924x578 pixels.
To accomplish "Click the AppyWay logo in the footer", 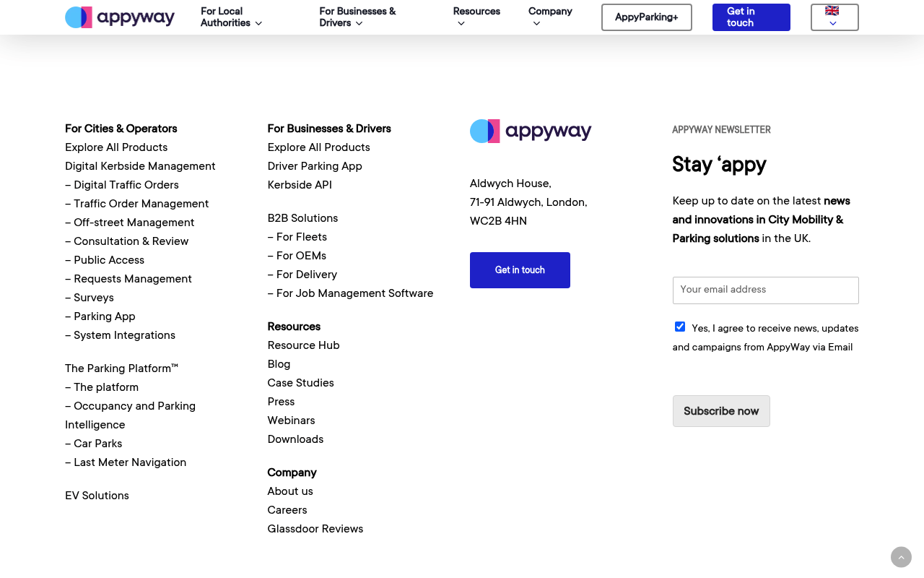I will (x=531, y=131).
